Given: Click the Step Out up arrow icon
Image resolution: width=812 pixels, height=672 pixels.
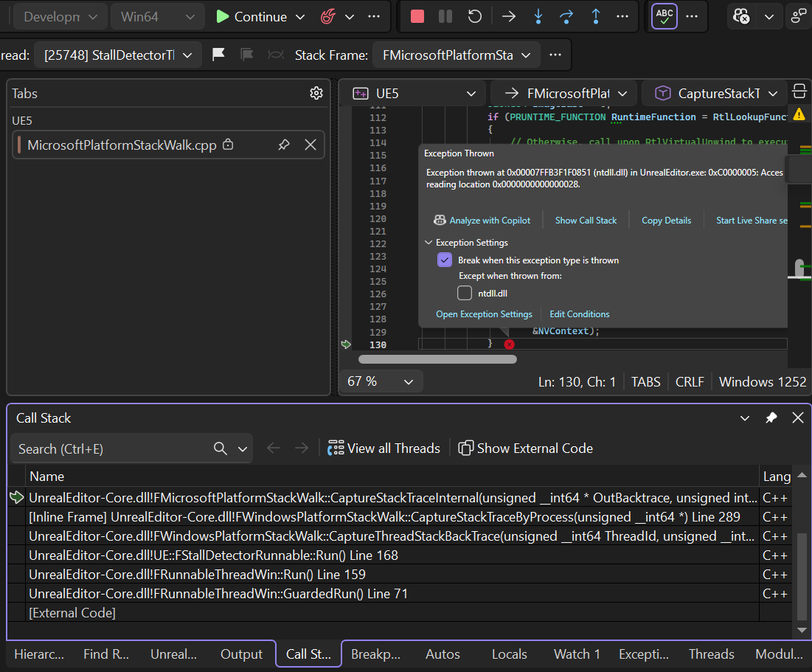Looking at the screenshot, I should (x=595, y=16).
